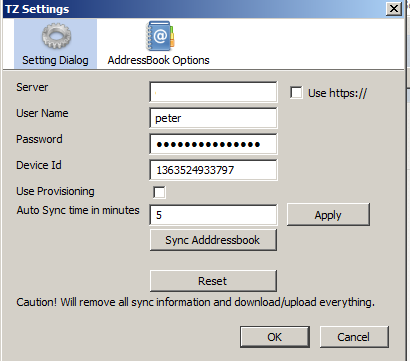The height and width of the screenshot is (361, 410).
Task: Click the gear icon for Setting Dialog
Action: 56,36
